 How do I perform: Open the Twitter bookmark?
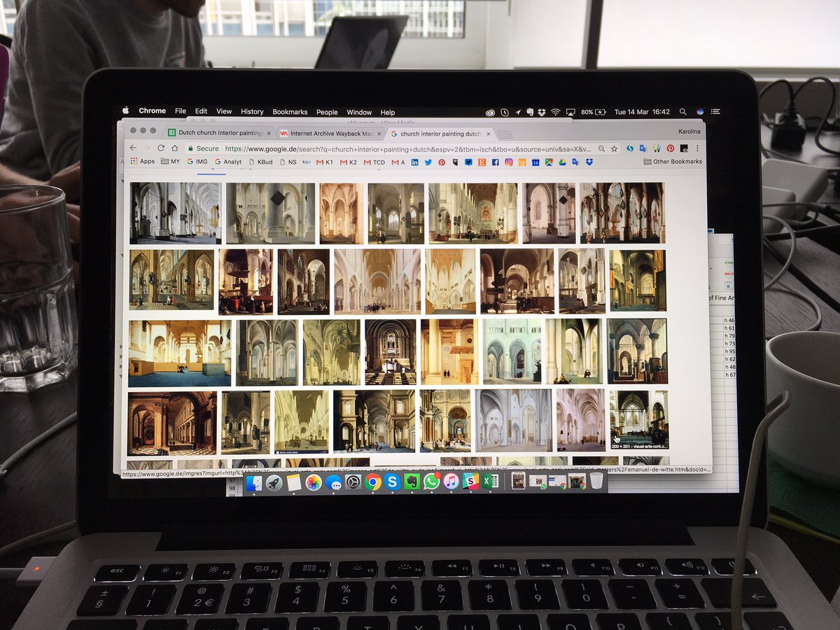pyautogui.click(x=428, y=162)
